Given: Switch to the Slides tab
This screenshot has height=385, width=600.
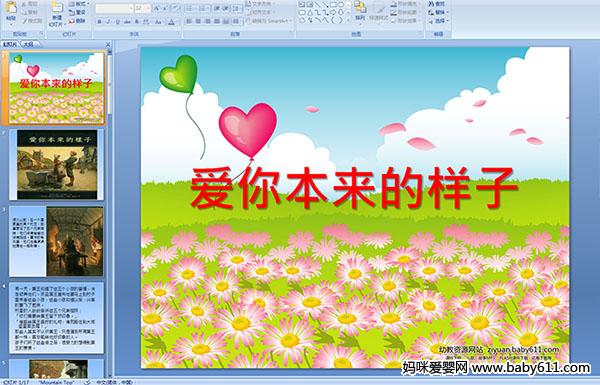Looking at the screenshot, I should [10, 44].
